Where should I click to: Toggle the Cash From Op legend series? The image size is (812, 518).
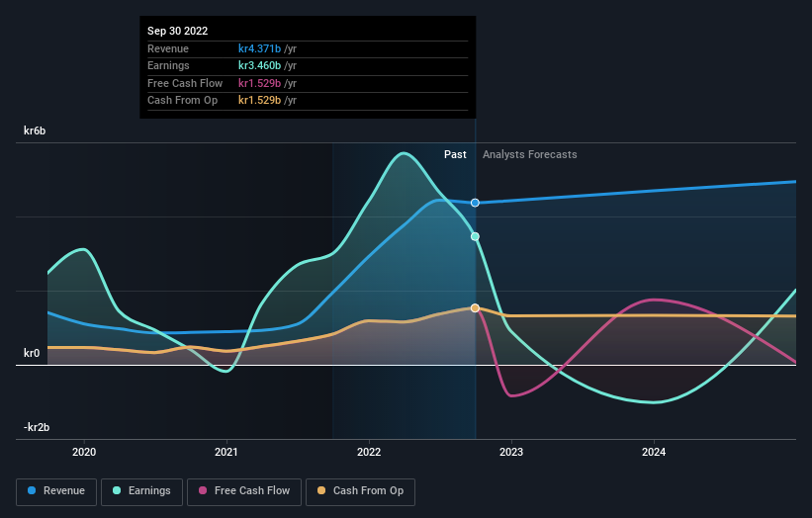pos(360,491)
